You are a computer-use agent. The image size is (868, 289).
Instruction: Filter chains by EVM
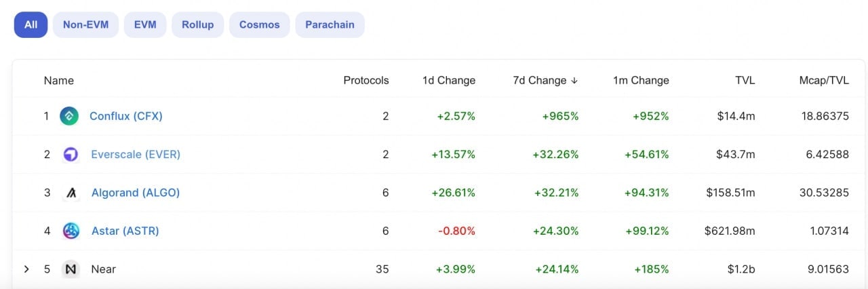coord(145,24)
